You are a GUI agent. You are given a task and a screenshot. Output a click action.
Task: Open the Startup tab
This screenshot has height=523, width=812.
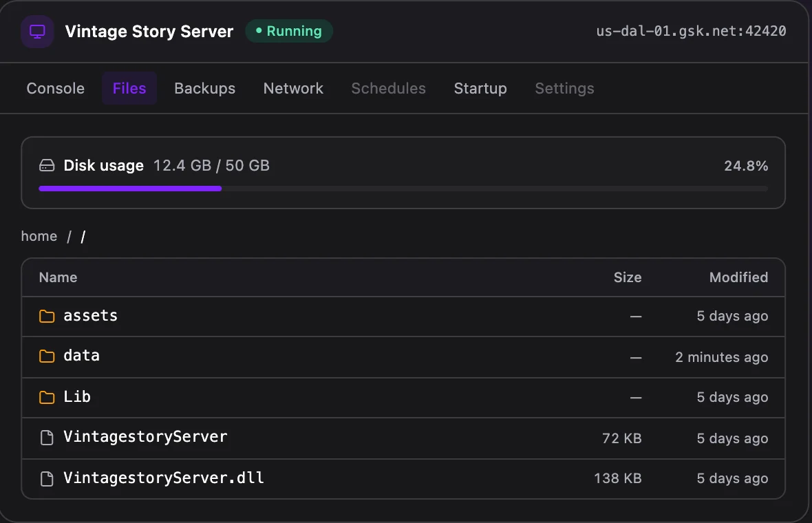(x=480, y=89)
